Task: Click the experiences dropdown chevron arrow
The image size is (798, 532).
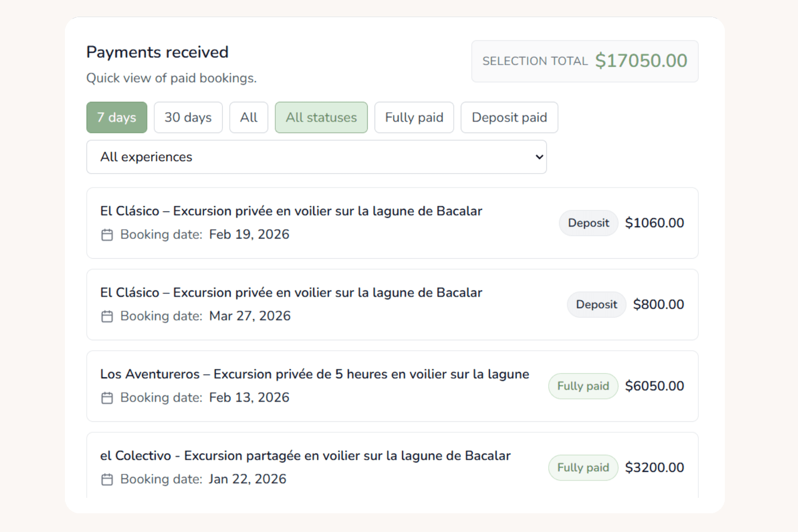Action: (539, 157)
